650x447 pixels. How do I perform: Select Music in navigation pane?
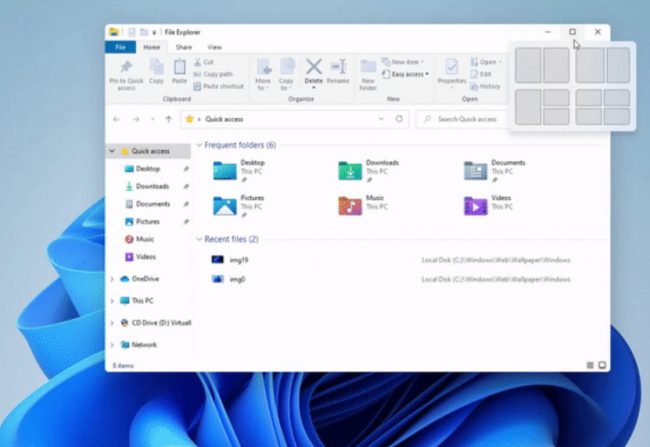(145, 239)
